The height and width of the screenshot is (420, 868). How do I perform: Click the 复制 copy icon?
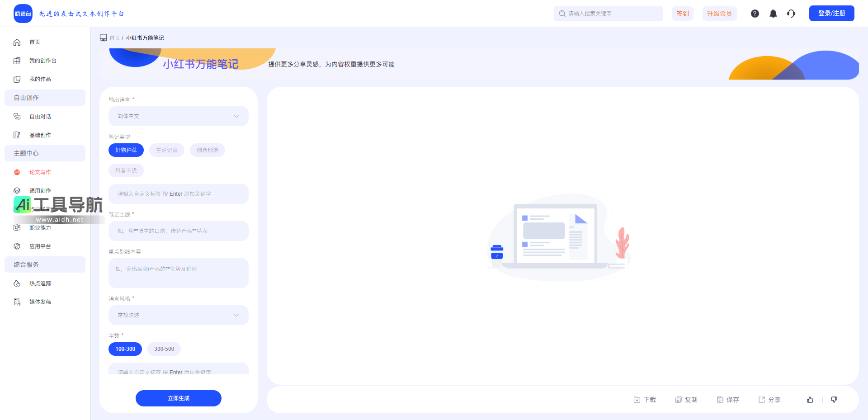point(679,400)
